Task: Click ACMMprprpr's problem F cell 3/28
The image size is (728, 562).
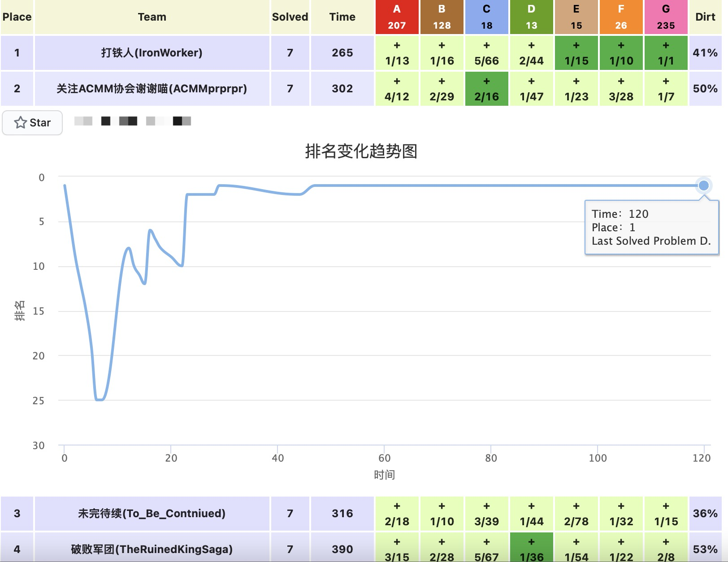Action: (x=621, y=89)
